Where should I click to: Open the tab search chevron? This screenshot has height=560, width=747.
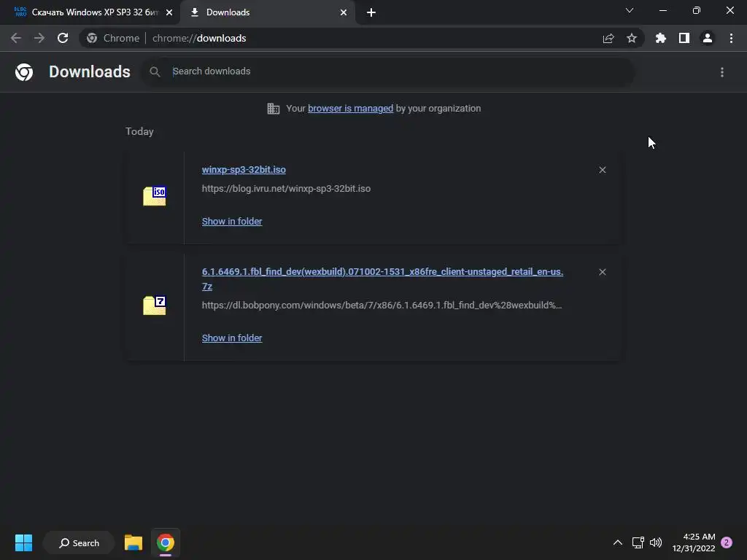pos(630,10)
